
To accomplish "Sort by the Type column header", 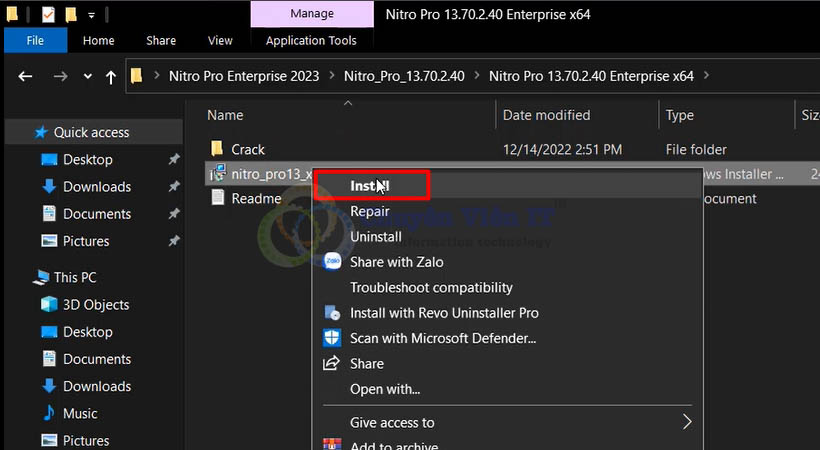I will coord(680,115).
